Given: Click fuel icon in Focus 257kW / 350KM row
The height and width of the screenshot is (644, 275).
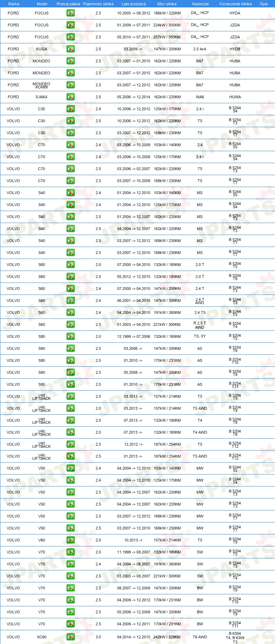Looking at the screenshot, I should (70, 37).
